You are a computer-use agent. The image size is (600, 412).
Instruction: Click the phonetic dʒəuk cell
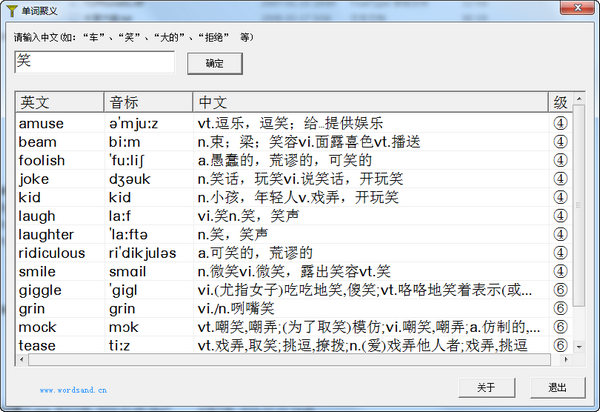130,179
